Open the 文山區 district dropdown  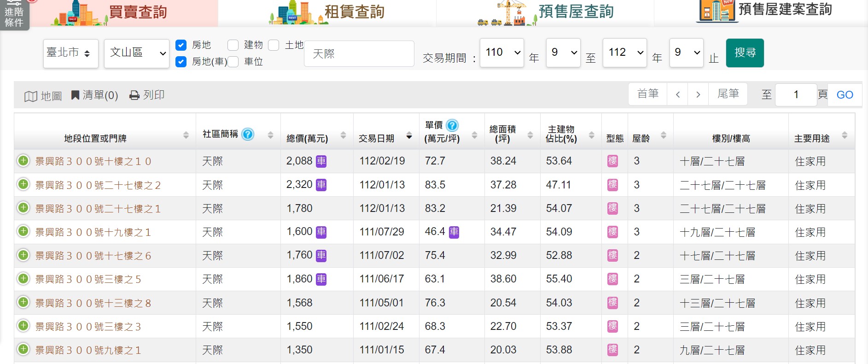click(x=137, y=53)
